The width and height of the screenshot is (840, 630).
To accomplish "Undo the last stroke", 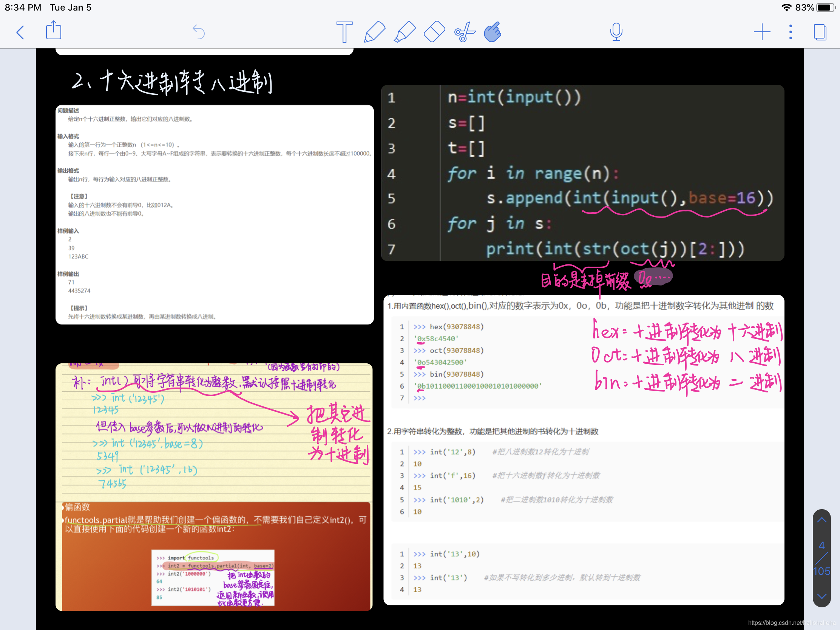I will [x=198, y=32].
